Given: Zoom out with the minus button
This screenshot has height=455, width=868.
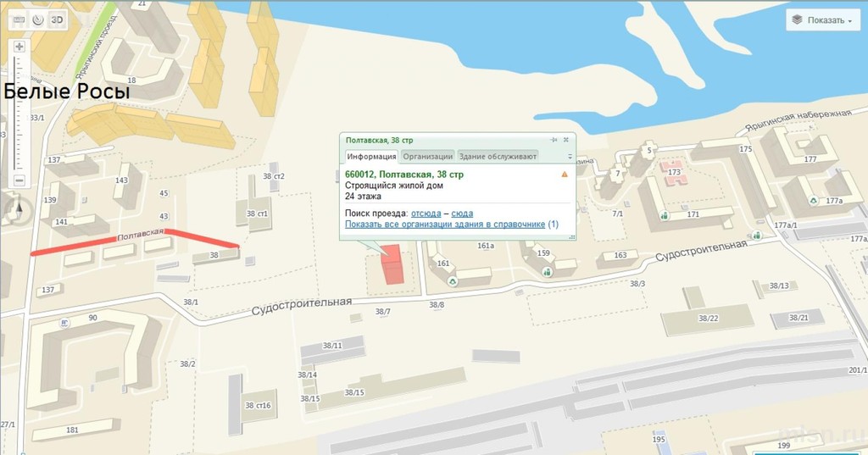Looking at the screenshot, I should pos(19,180).
